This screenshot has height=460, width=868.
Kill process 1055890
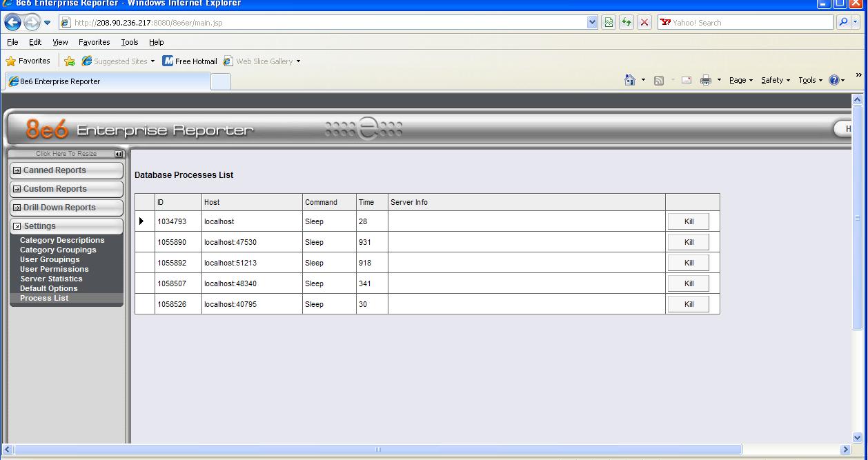click(x=688, y=242)
